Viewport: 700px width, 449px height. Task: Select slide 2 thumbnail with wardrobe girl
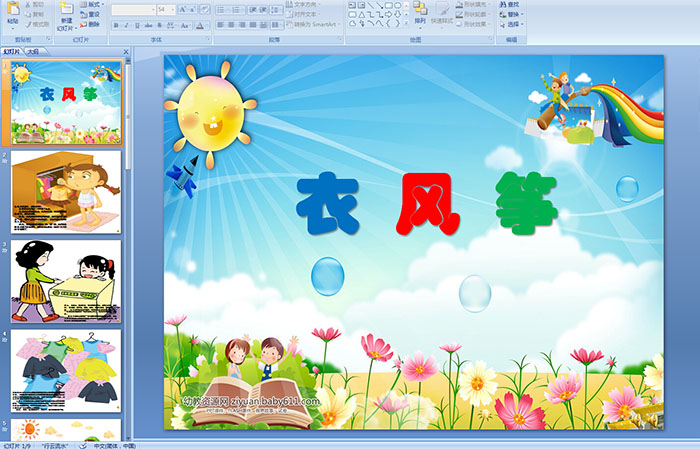[66, 192]
